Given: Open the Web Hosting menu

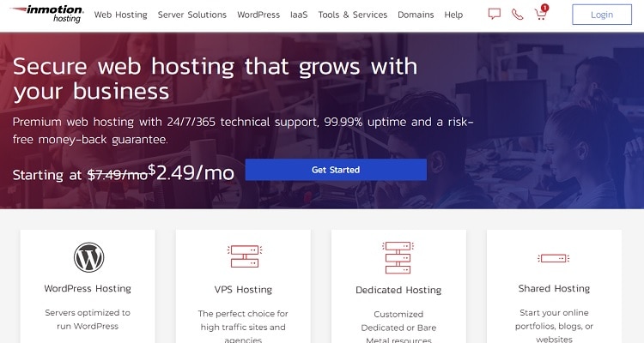Looking at the screenshot, I should pyautogui.click(x=121, y=15).
